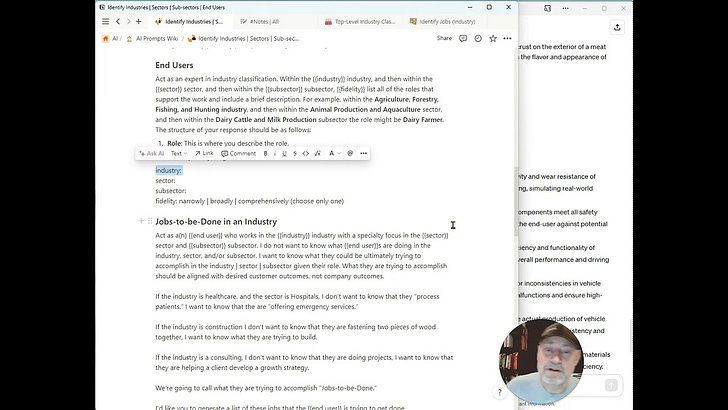Viewport: 728px width, 410px height.
Task: Click help question mark button
Action: coord(500,392)
